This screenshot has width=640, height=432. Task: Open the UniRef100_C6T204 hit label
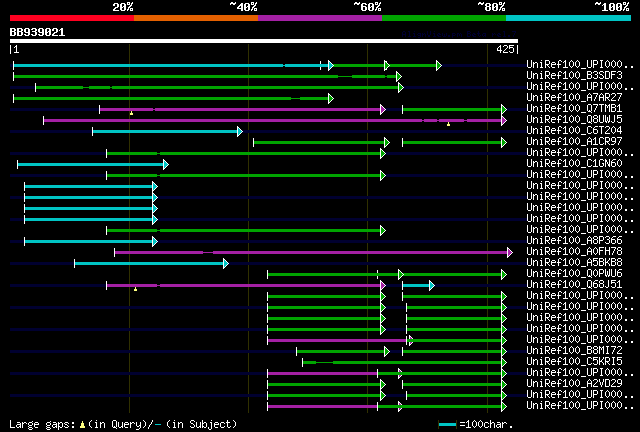[574, 130]
